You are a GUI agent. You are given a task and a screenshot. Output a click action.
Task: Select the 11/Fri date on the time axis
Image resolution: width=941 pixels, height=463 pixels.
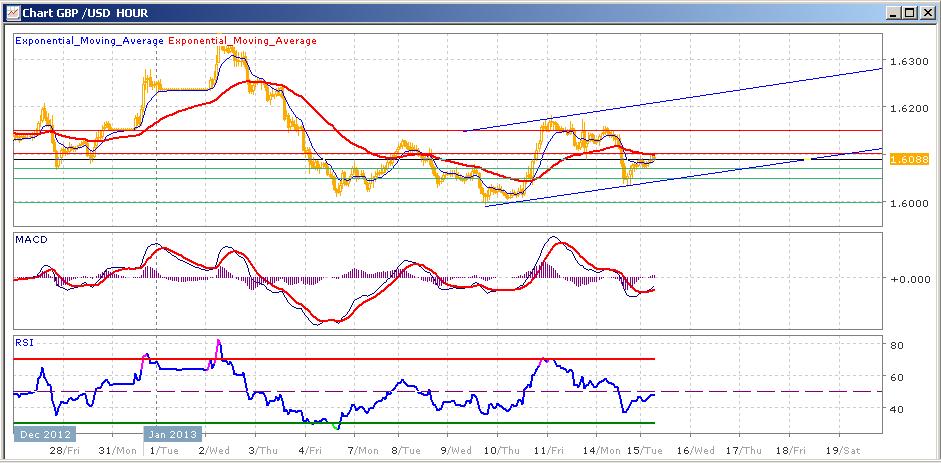[x=548, y=452]
